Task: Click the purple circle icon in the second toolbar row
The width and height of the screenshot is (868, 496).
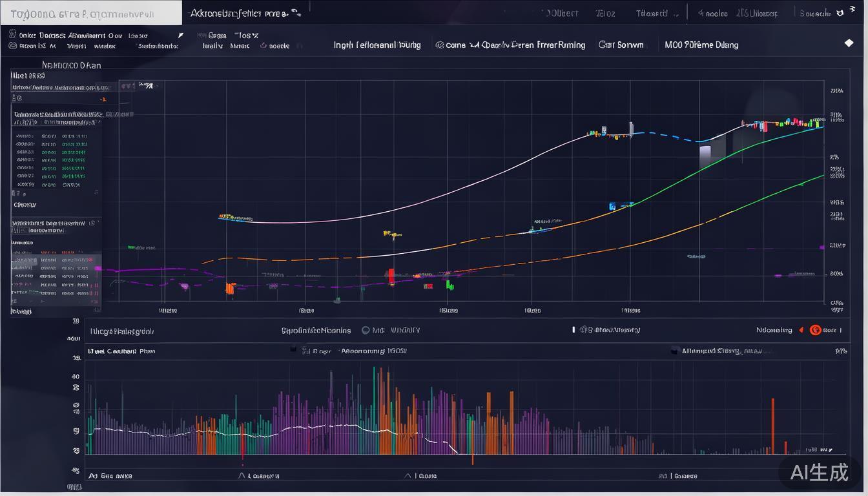Action: pyautogui.click(x=263, y=46)
